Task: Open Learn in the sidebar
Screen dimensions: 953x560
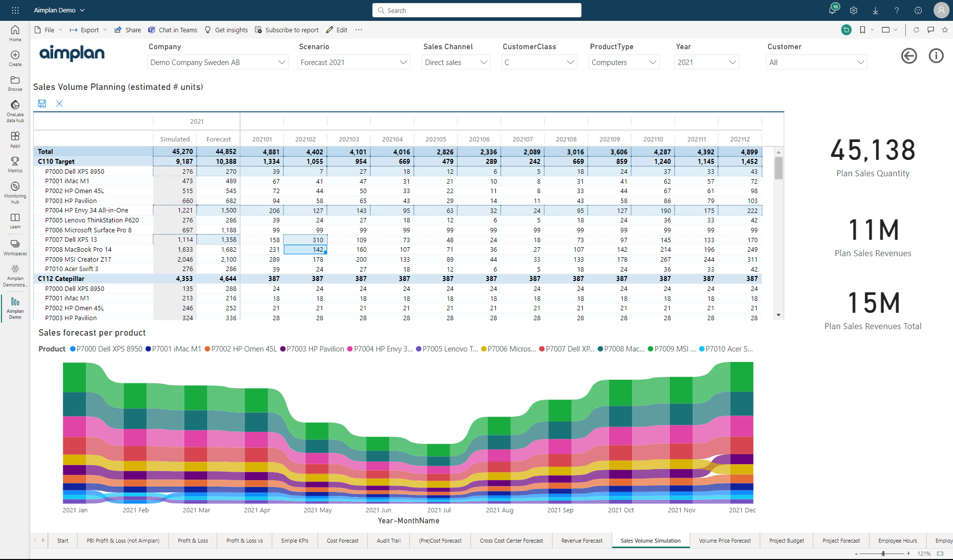Action: (15, 221)
